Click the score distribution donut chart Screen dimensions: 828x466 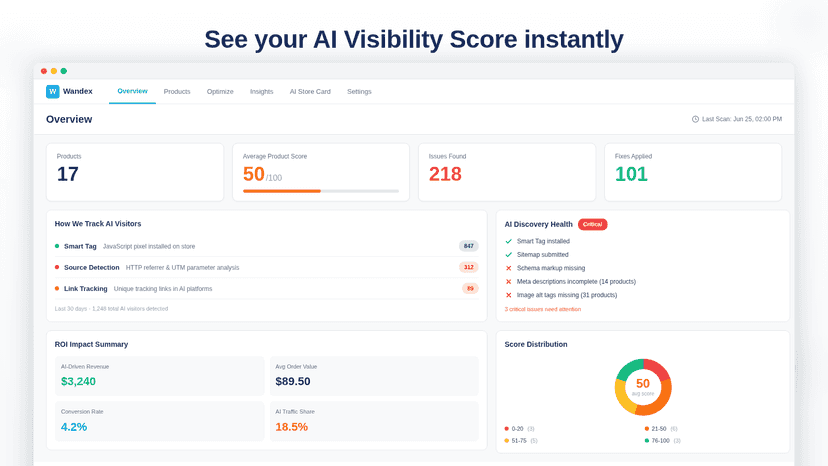pyautogui.click(x=643, y=387)
